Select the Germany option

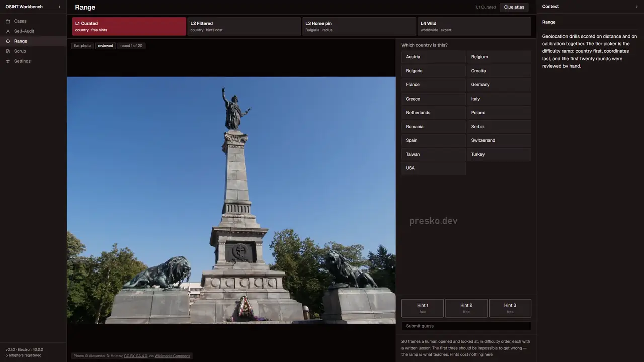click(x=499, y=84)
